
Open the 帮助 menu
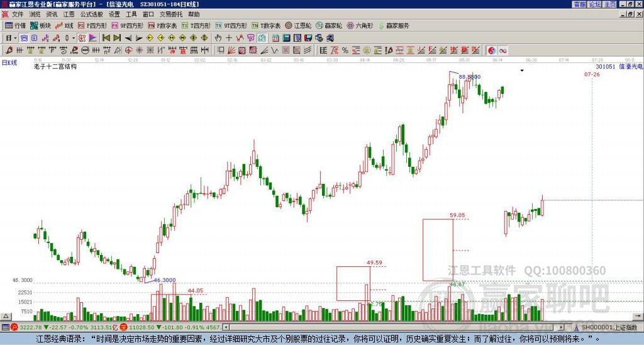(194, 14)
